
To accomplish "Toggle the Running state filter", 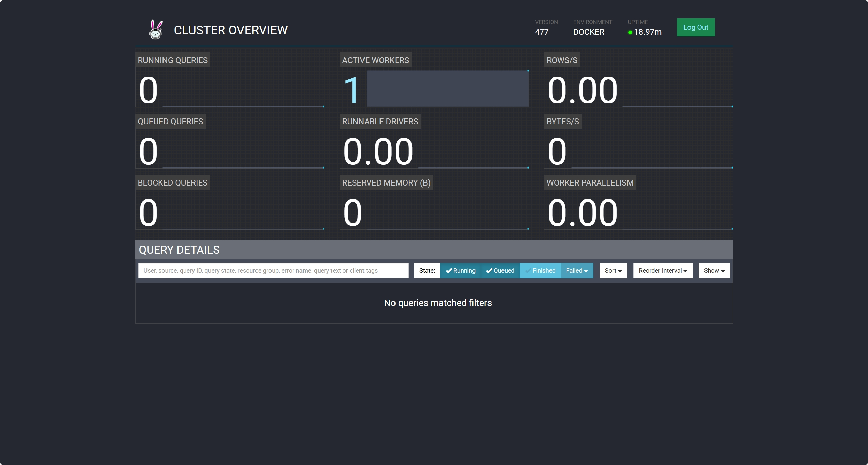I will point(460,271).
